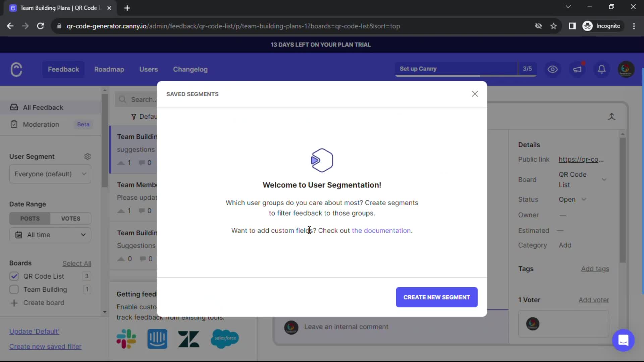Image resolution: width=644 pixels, height=362 pixels.
Task: Open the documentation link in the dialog
Action: [x=381, y=231]
